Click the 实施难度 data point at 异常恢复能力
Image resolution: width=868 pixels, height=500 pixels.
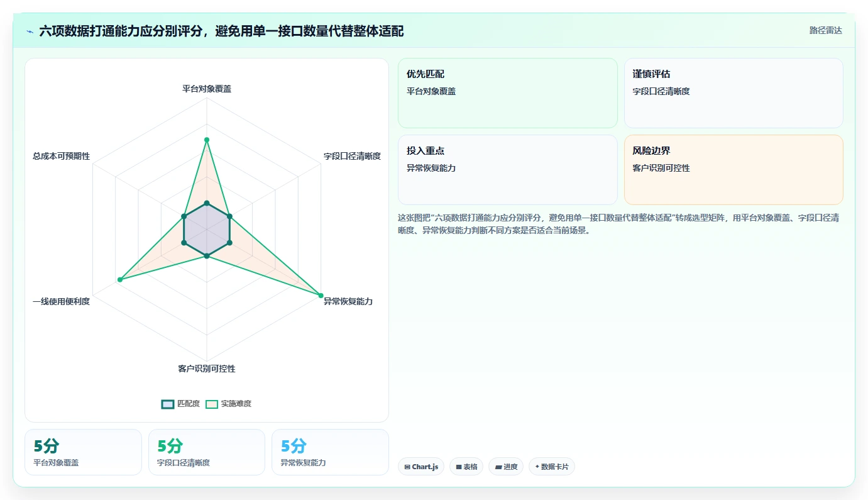(321, 296)
